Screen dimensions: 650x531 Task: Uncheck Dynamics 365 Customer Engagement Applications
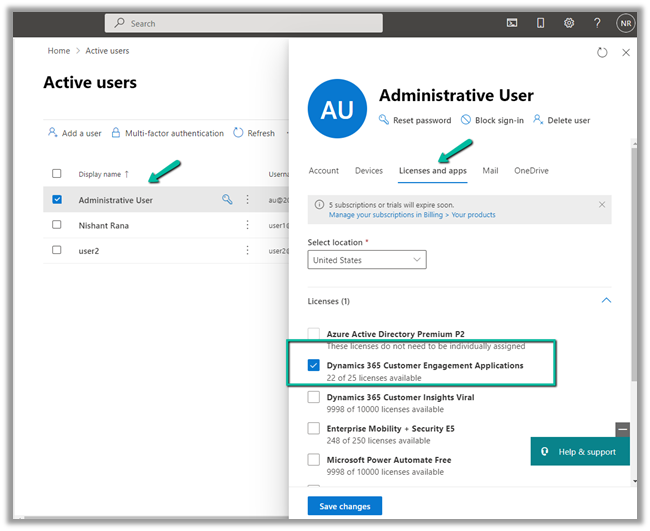coord(314,366)
